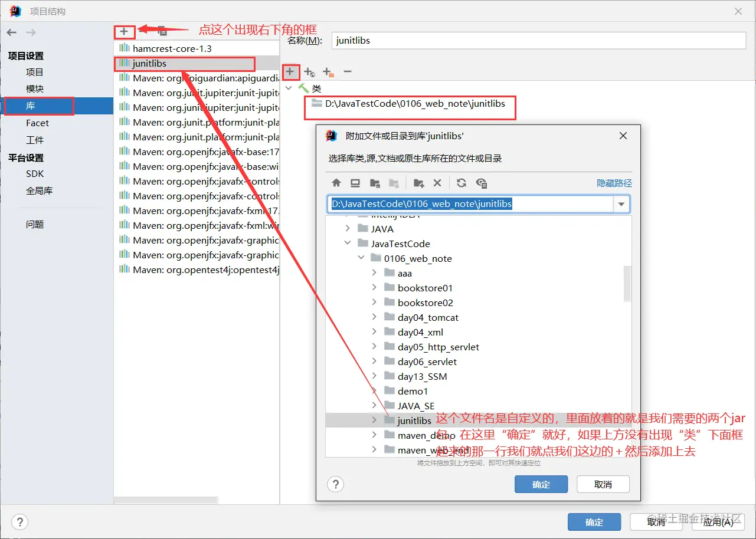Open the 工件 (Artifacts) settings page

click(x=35, y=140)
